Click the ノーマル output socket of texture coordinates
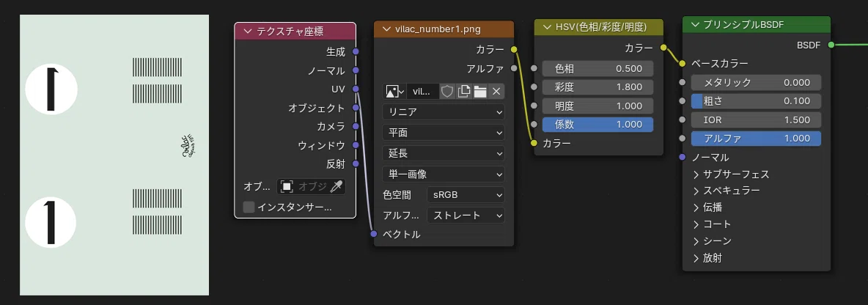The height and width of the screenshot is (305, 868). point(356,70)
